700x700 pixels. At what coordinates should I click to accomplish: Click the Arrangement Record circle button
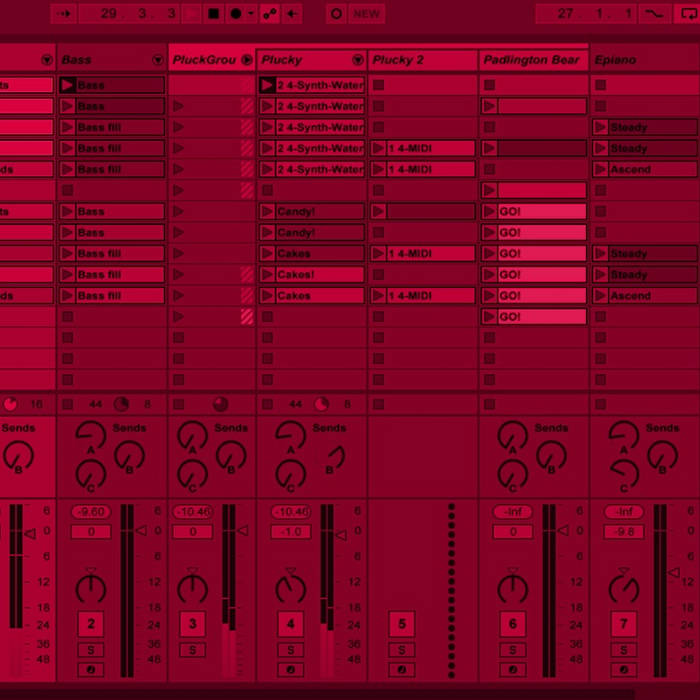[x=236, y=14]
